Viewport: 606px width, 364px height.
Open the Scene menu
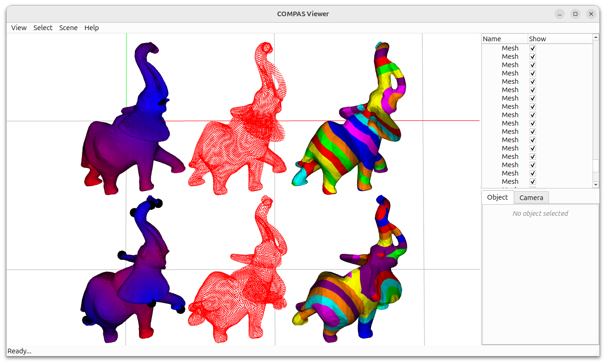click(68, 28)
